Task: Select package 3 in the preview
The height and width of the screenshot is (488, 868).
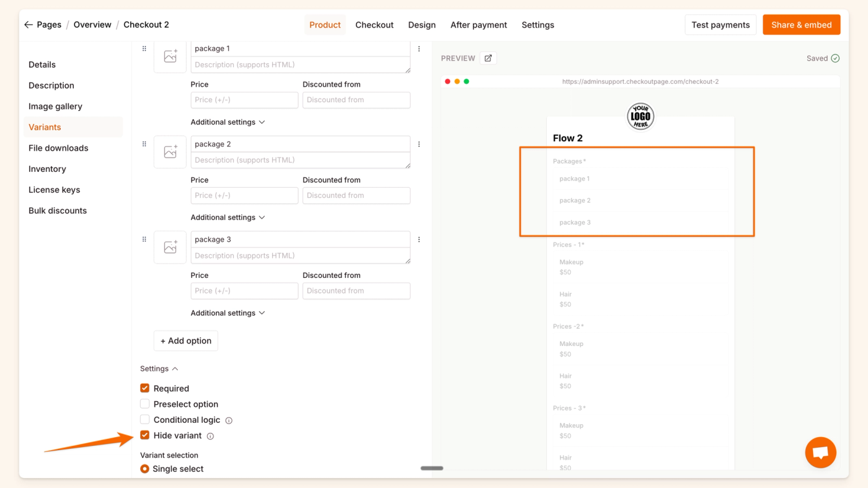Action: [x=640, y=223]
